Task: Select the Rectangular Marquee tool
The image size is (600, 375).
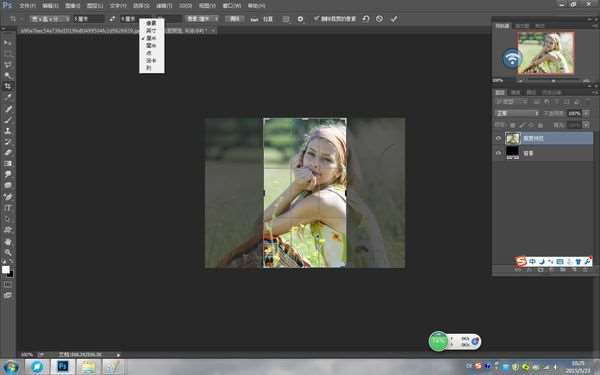Action: pos(8,54)
